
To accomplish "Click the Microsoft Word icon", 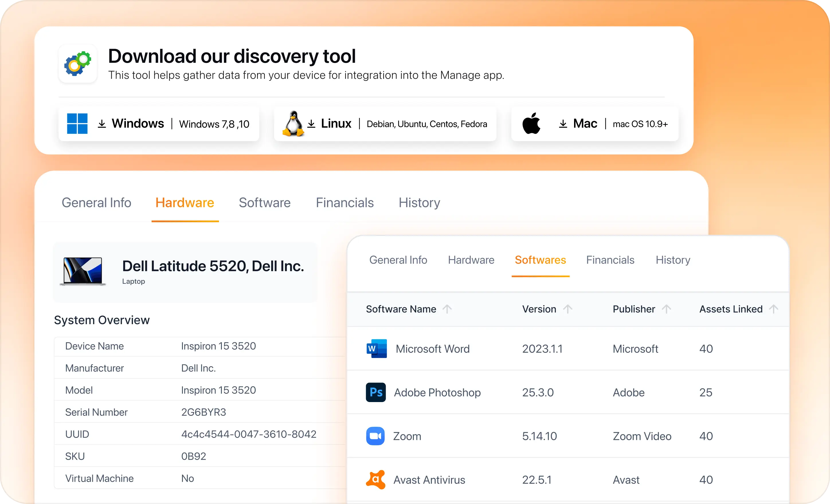I will point(377,349).
